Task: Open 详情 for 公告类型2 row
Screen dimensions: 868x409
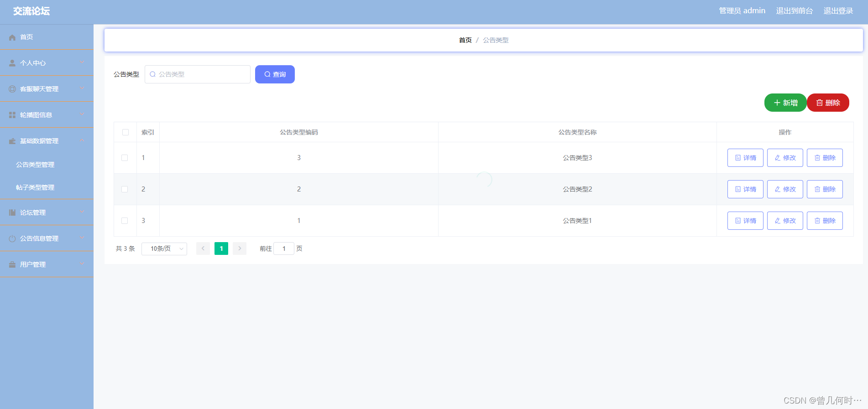Action: [745, 189]
